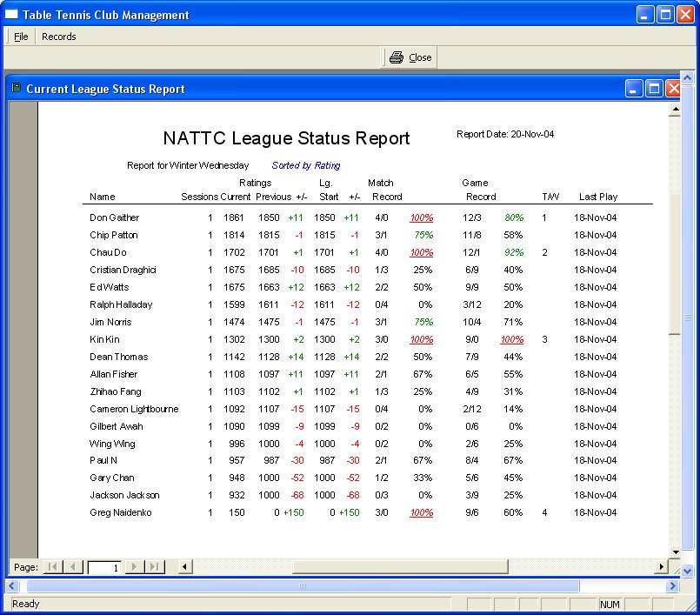
Task: Click Gary Chan's -52 ratings change
Action: [297, 478]
